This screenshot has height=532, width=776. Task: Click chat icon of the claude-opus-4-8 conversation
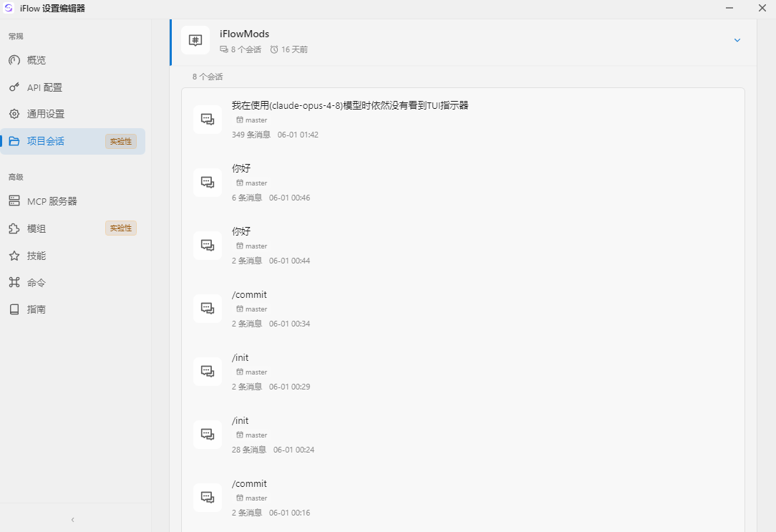(x=208, y=120)
